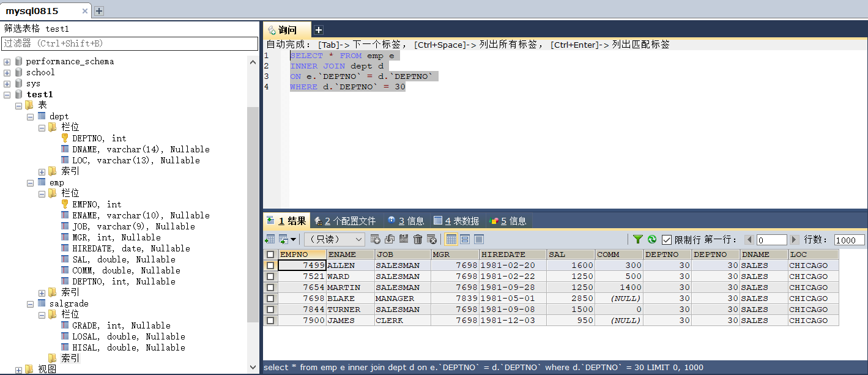Switch to form view mode

point(465,239)
